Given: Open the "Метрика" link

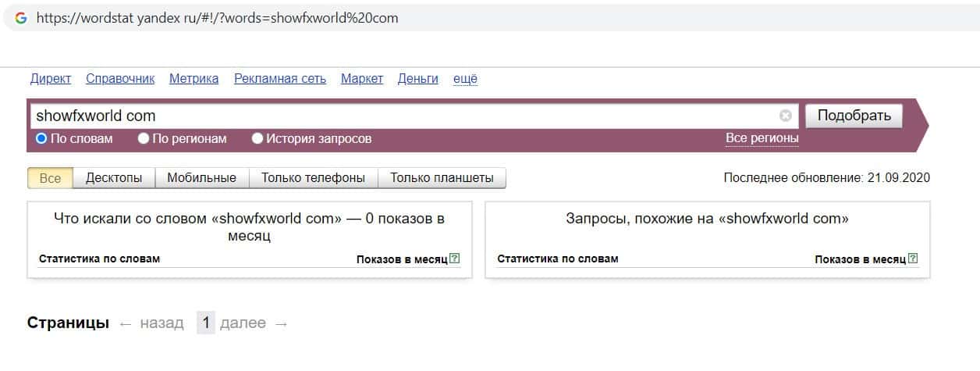Looking at the screenshot, I should pyautogui.click(x=194, y=79).
